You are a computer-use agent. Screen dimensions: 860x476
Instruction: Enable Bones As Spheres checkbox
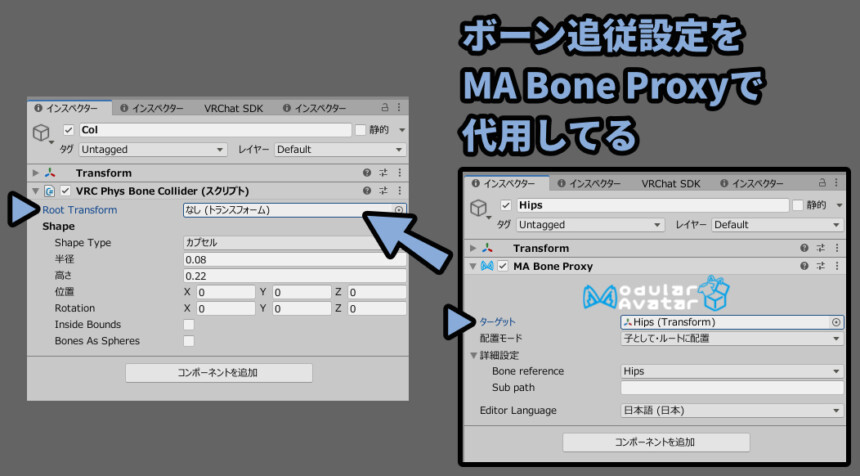point(189,341)
